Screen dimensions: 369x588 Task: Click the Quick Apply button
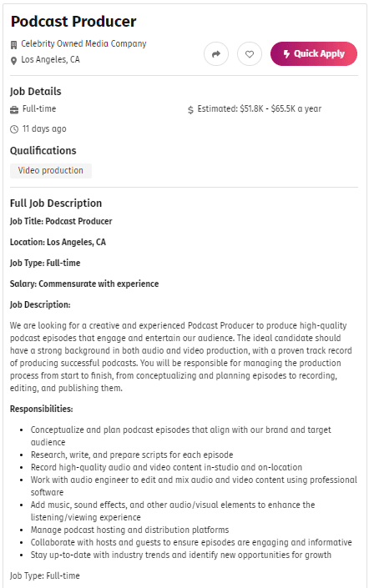tap(313, 53)
